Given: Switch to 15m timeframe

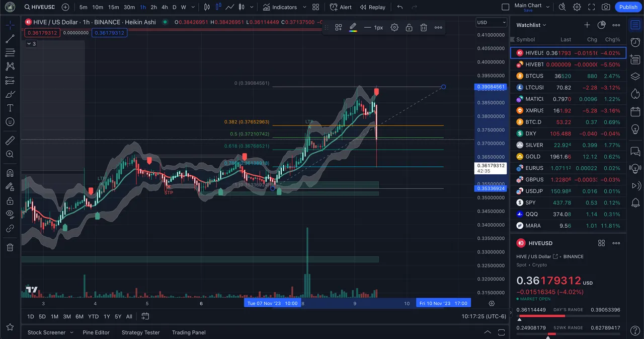Looking at the screenshot, I should click(114, 7).
